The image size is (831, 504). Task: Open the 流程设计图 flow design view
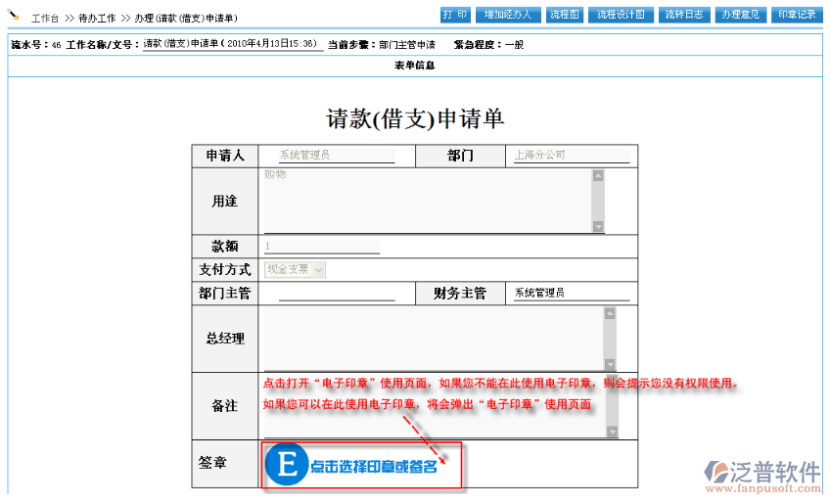point(622,15)
